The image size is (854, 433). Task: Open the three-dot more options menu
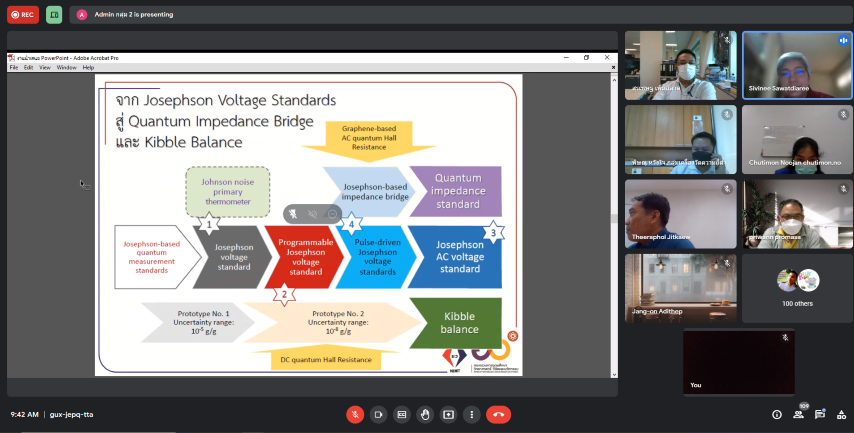(471, 414)
